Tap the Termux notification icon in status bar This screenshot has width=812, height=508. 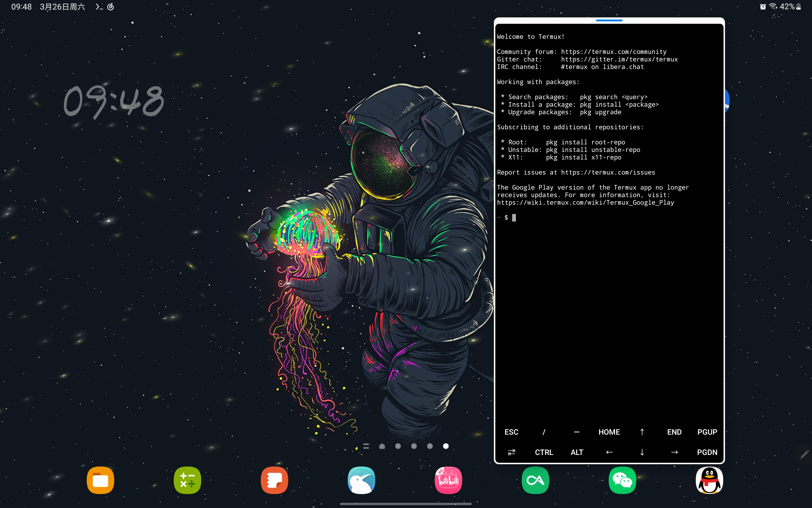[99, 7]
